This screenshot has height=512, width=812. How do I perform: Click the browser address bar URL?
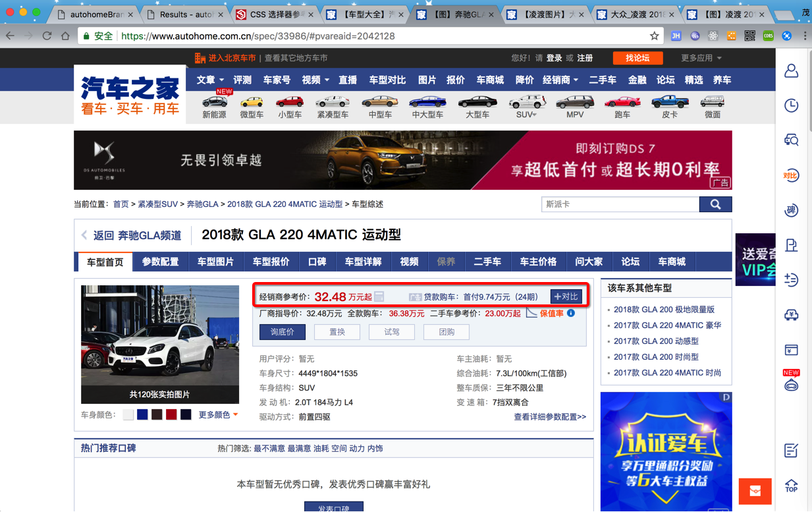(258, 36)
